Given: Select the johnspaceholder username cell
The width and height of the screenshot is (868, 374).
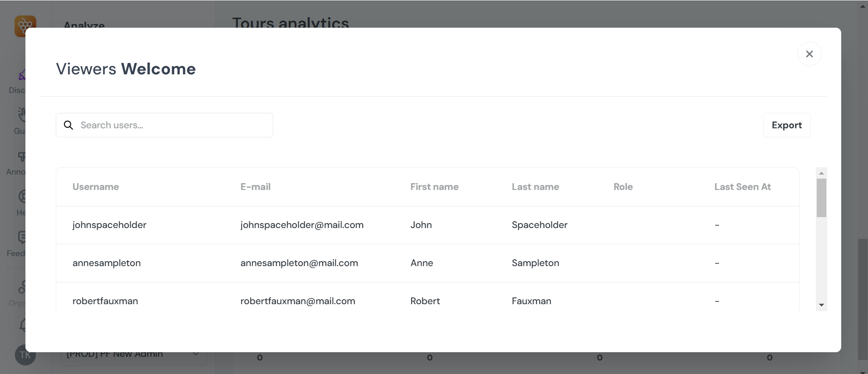Looking at the screenshot, I should pos(109,225).
